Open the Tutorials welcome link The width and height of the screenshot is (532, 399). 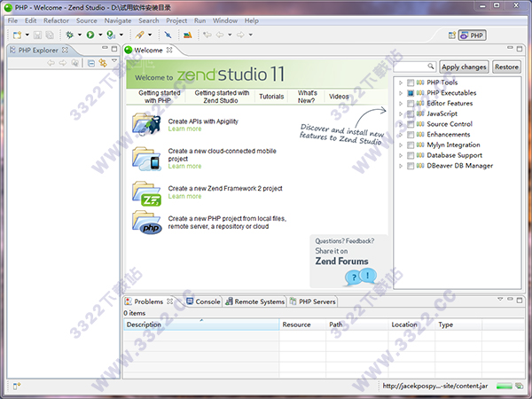[x=271, y=97]
